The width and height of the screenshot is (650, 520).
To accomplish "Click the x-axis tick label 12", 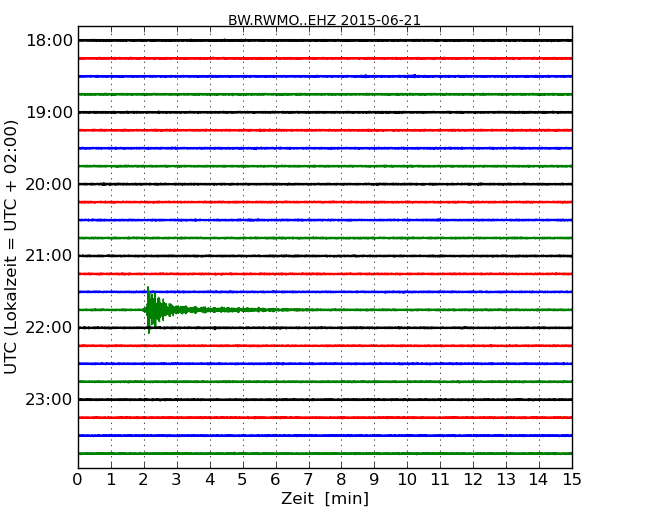I will tap(473, 479).
